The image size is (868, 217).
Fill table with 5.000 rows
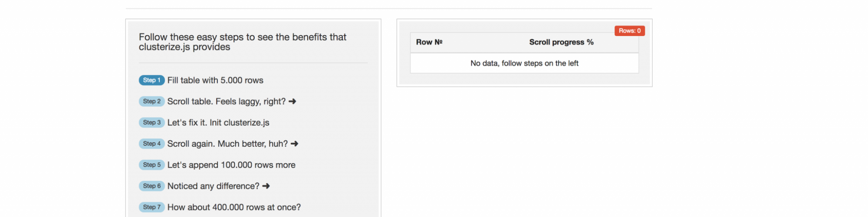point(215,80)
